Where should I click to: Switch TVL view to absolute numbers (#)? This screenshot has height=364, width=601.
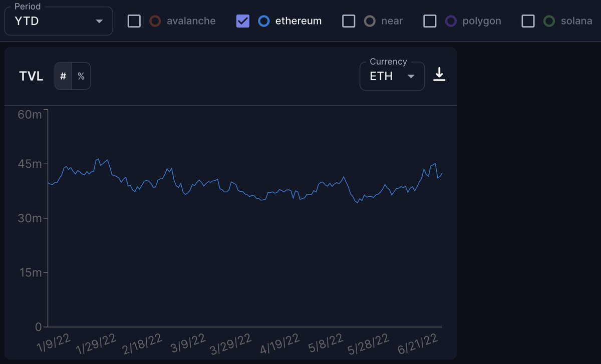tap(63, 76)
